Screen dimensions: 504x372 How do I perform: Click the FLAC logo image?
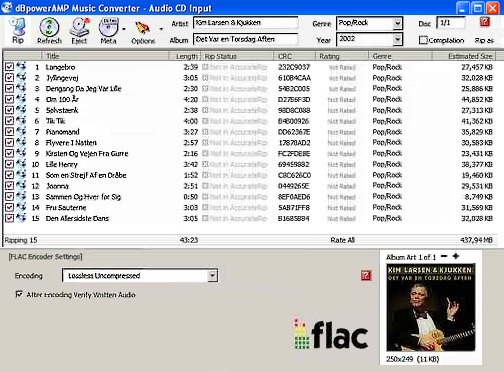click(x=330, y=333)
